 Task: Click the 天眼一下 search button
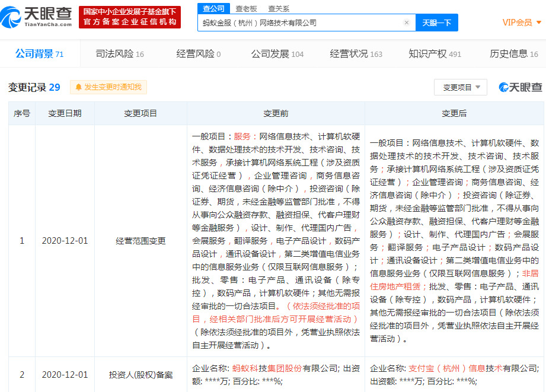(437, 23)
